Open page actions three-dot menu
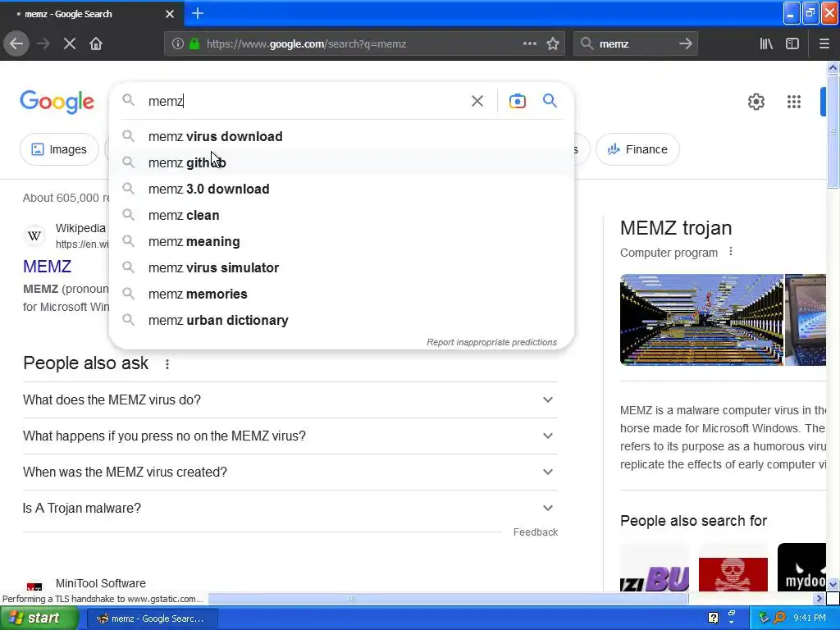The height and width of the screenshot is (630, 840). pos(529,44)
